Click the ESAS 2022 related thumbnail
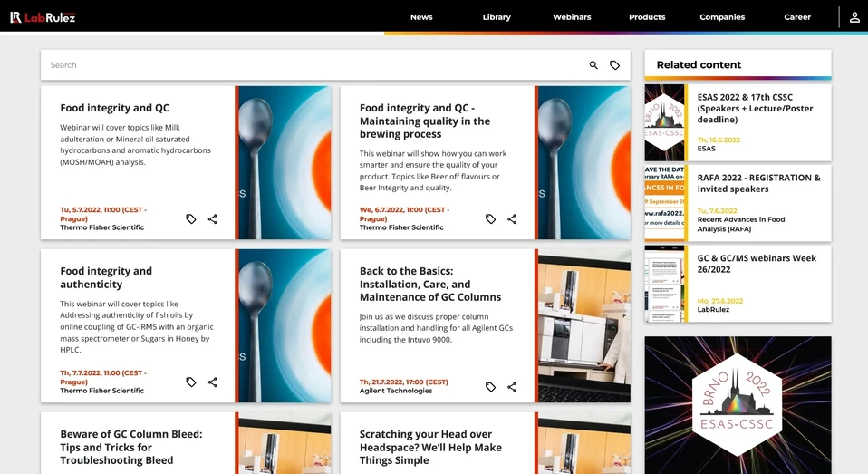The width and height of the screenshot is (868, 474). (x=664, y=122)
